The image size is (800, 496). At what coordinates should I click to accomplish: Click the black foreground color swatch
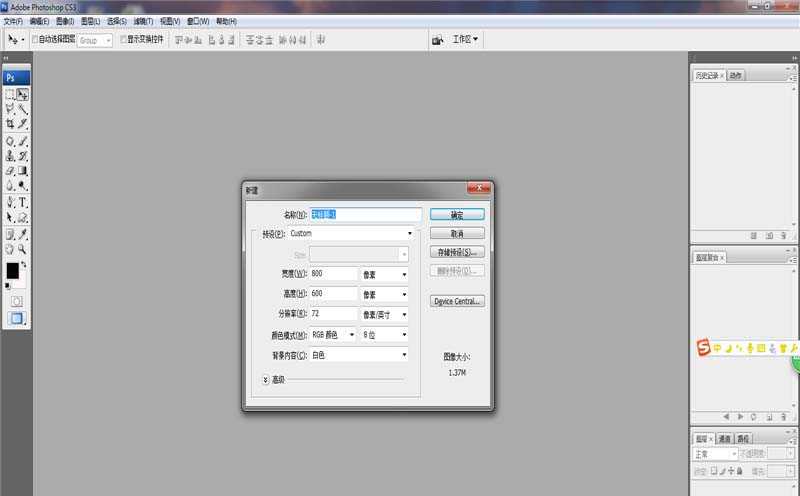pyautogui.click(x=12, y=270)
